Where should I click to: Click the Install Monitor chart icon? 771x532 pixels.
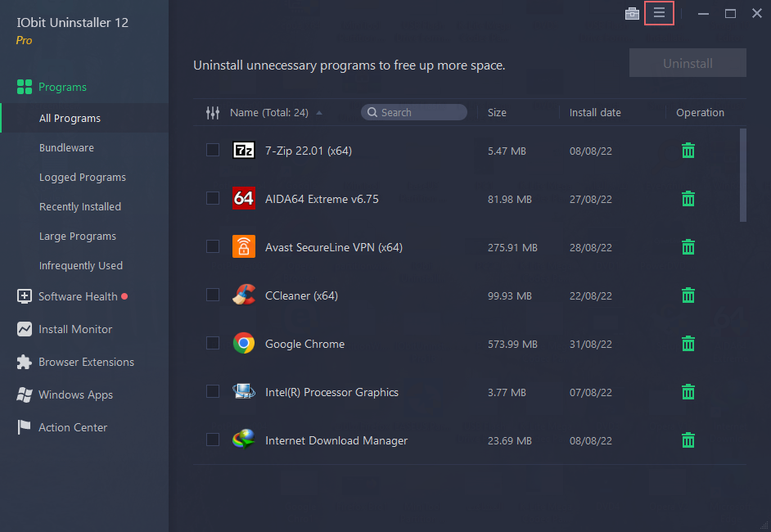tap(24, 329)
